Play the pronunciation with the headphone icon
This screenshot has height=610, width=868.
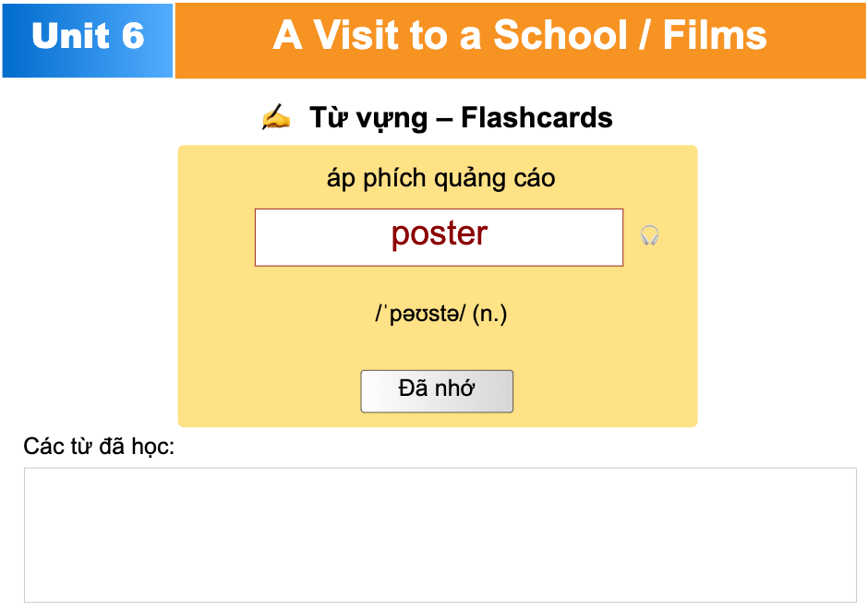point(650,235)
